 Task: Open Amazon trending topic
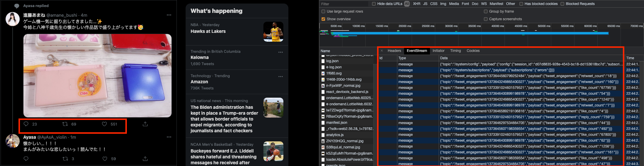pos(199,82)
